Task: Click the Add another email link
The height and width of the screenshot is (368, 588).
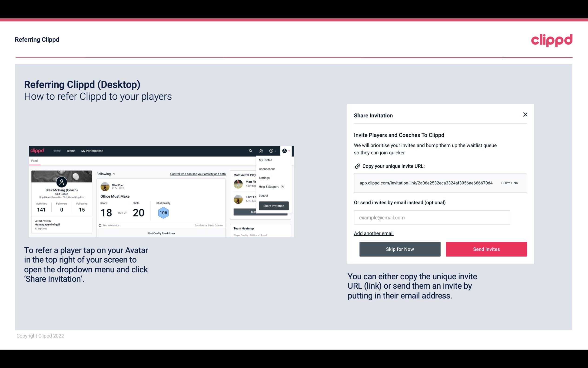Action: tap(373, 233)
